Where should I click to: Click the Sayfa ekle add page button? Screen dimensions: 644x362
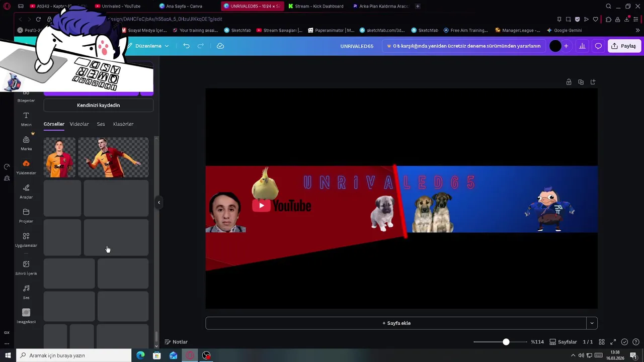[396, 323]
